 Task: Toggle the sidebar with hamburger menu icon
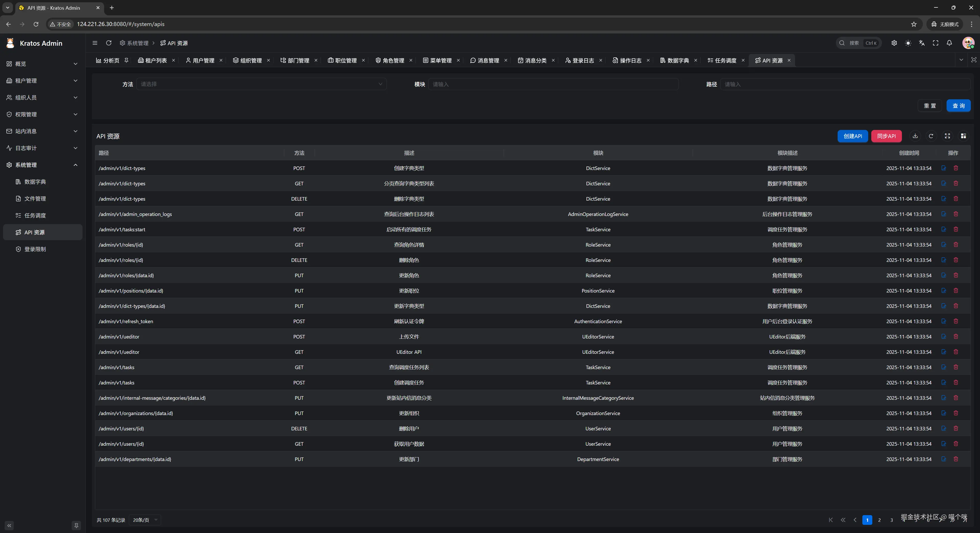pos(95,43)
